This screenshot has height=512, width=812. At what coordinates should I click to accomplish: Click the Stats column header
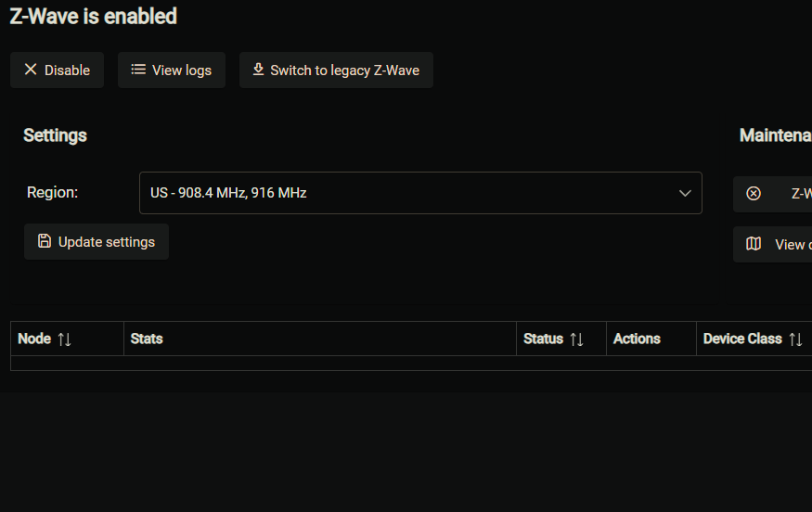[x=147, y=339]
